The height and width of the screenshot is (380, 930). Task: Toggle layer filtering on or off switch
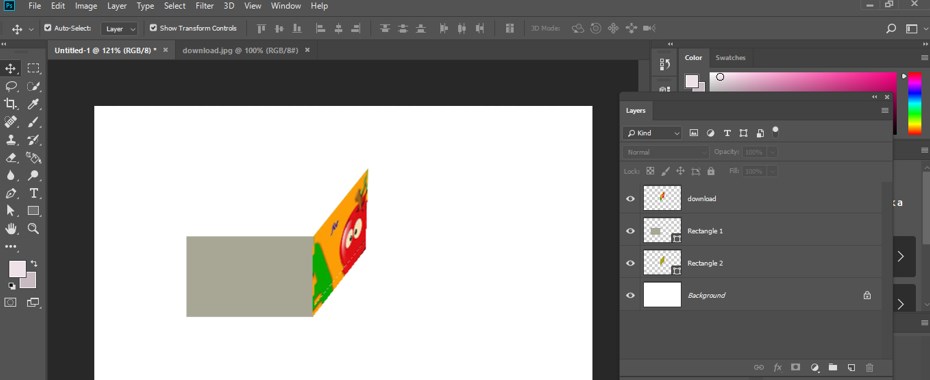[x=775, y=132]
